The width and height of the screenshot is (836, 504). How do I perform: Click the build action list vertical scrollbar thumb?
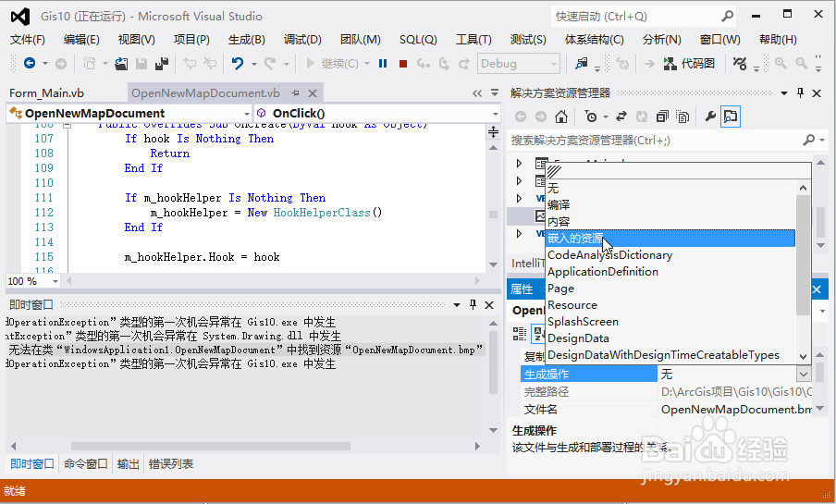[x=803, y=255]
